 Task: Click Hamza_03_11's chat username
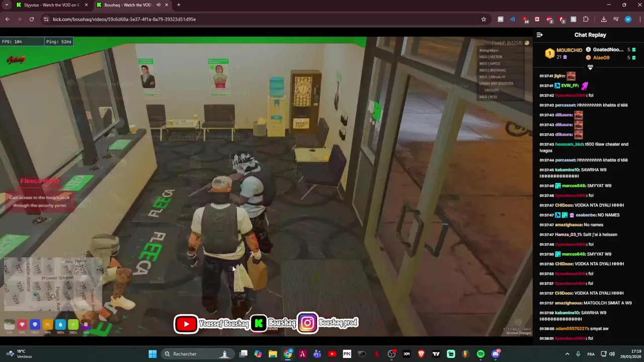pyautogui.click(x=568, y=235)
